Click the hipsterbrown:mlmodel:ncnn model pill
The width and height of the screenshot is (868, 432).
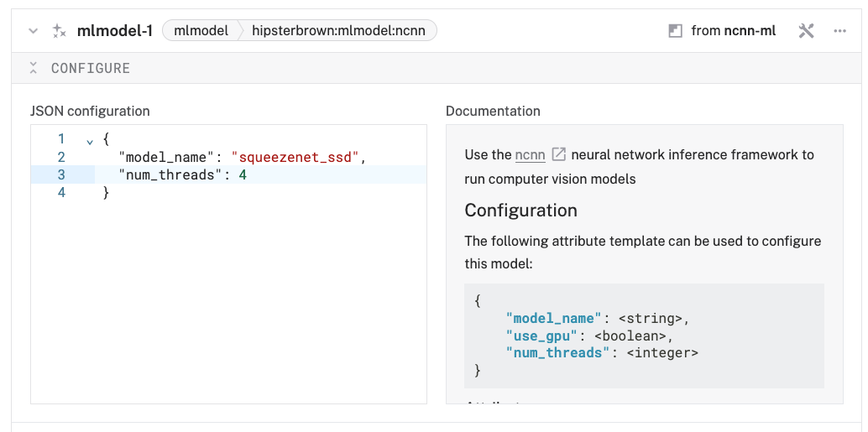[x=338, y=31]
